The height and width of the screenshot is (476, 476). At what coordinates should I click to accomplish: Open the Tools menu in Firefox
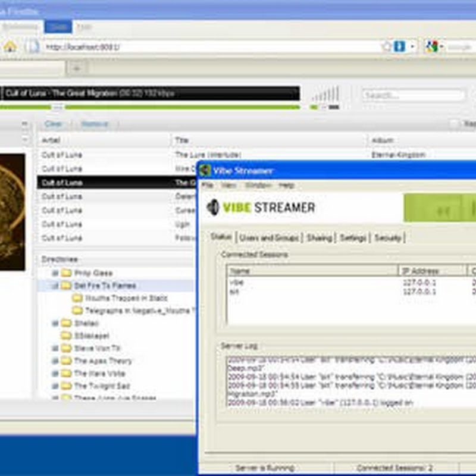click(x=58, y=27)
